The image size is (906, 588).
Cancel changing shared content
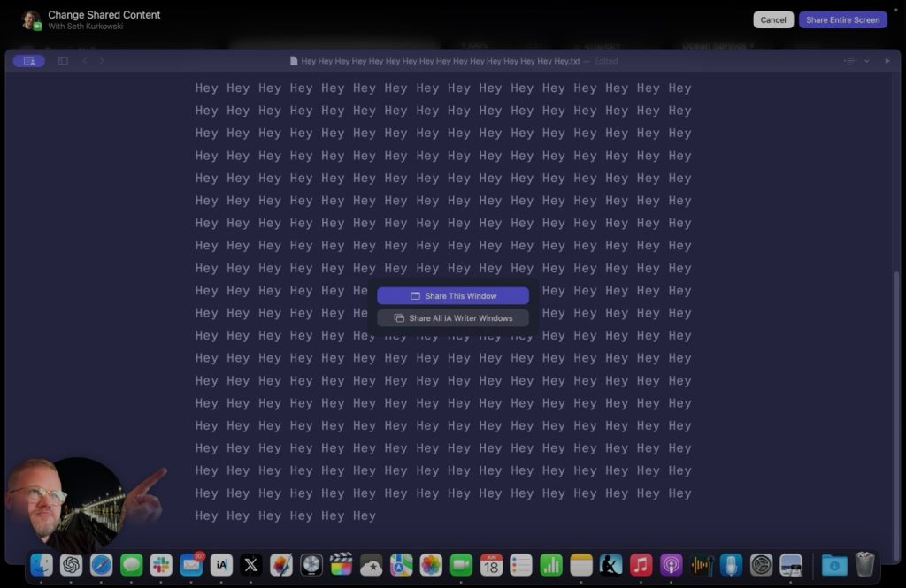coord(772,19)
